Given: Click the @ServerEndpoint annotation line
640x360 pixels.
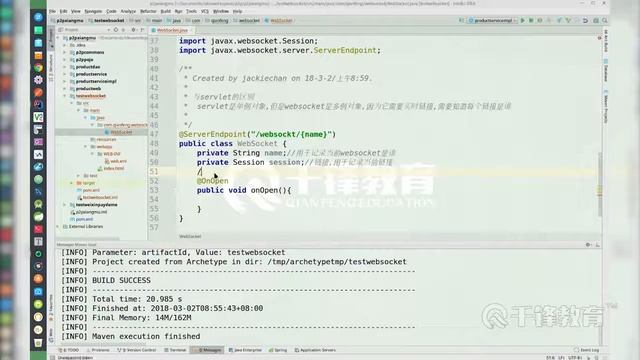Looking at the screenshot, I should click(257, 134).
